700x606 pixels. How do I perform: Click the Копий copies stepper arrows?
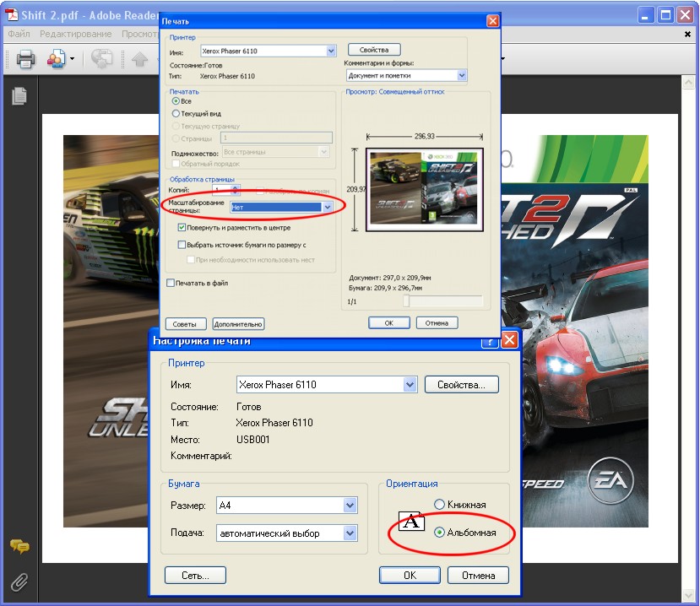click(x=236, y=190)
